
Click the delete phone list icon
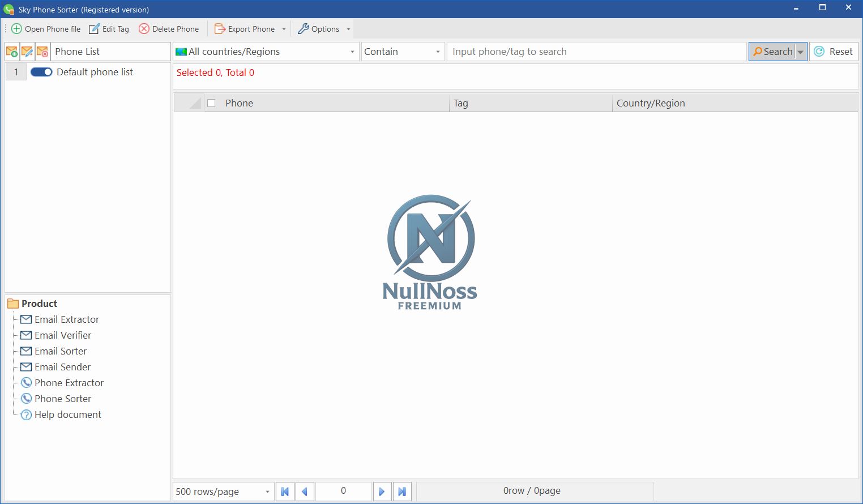[x=42, y=52]
